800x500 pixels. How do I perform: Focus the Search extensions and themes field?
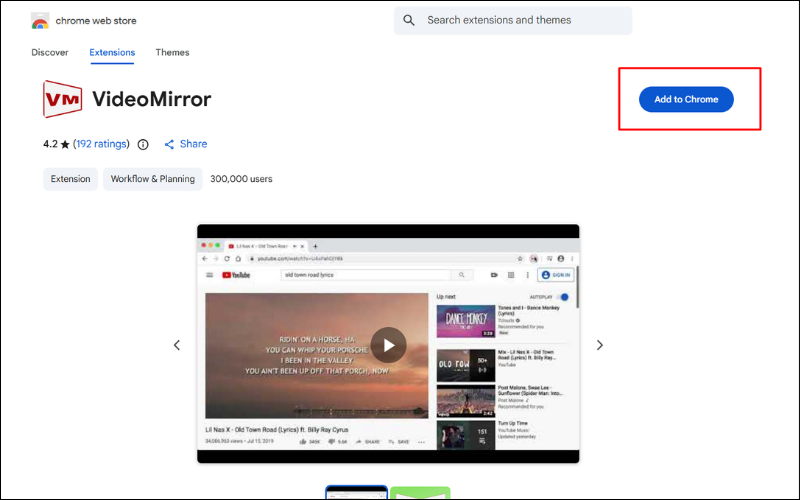pos(513,20)
